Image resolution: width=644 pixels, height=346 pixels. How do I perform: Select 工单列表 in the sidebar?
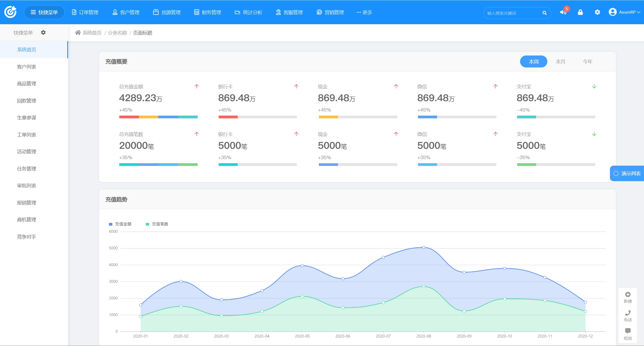point(34,135)
